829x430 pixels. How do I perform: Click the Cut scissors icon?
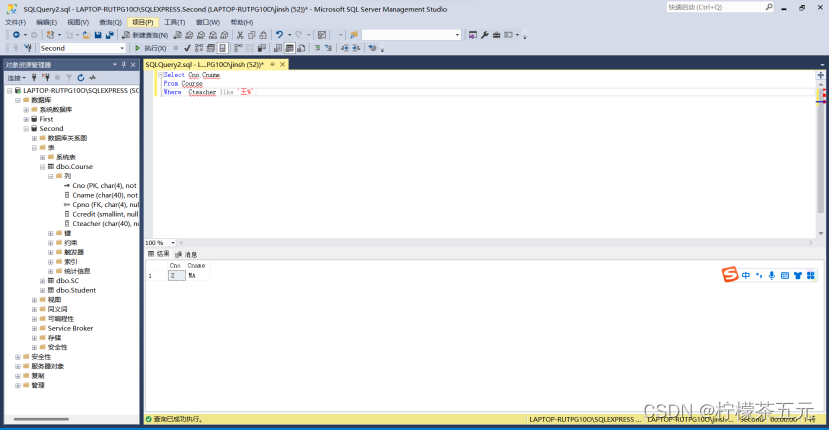tap(240, 35)
